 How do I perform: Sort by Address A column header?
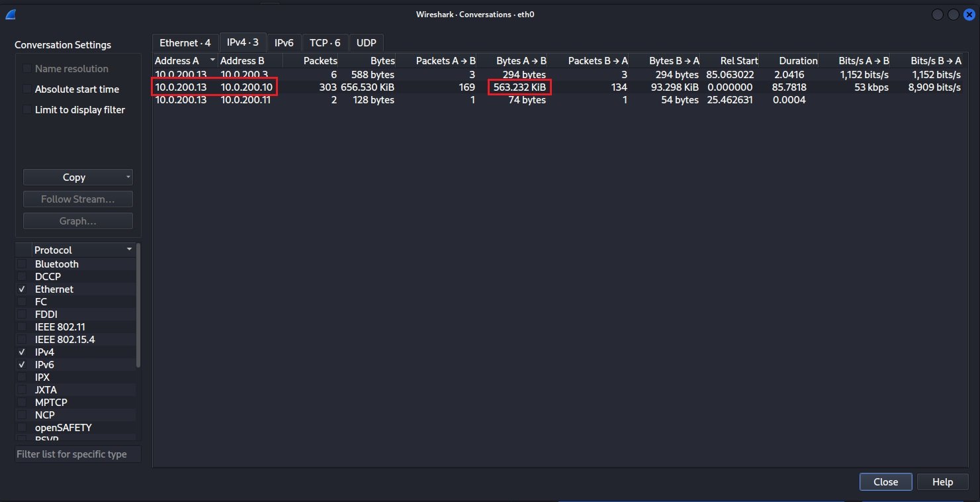pyautogui.click(x=185, y=60)
